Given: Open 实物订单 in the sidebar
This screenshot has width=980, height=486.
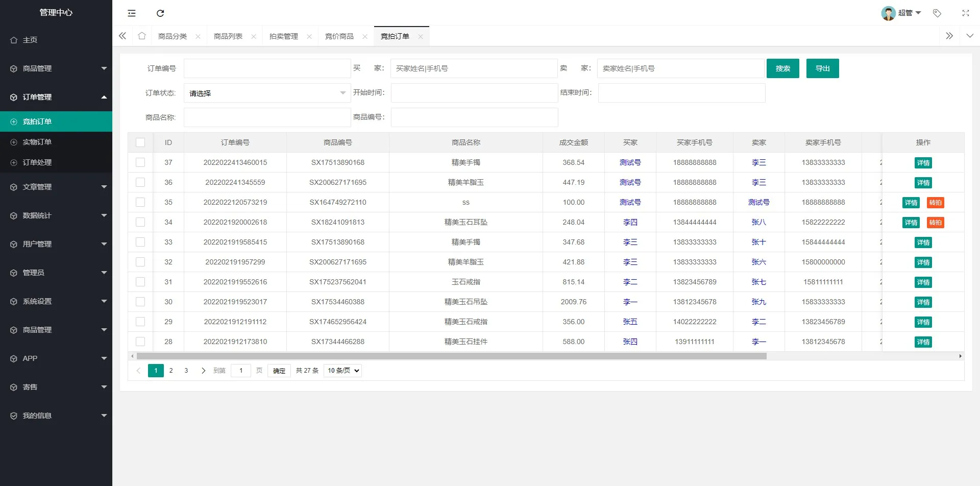Looking at the screenshot, I should pyautogui.click(x=37, y=142).
